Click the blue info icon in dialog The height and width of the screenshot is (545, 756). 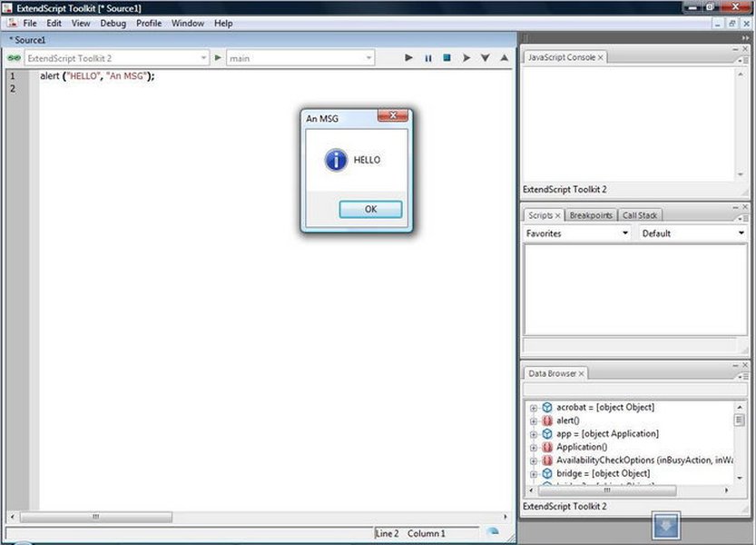coord(336,160)
